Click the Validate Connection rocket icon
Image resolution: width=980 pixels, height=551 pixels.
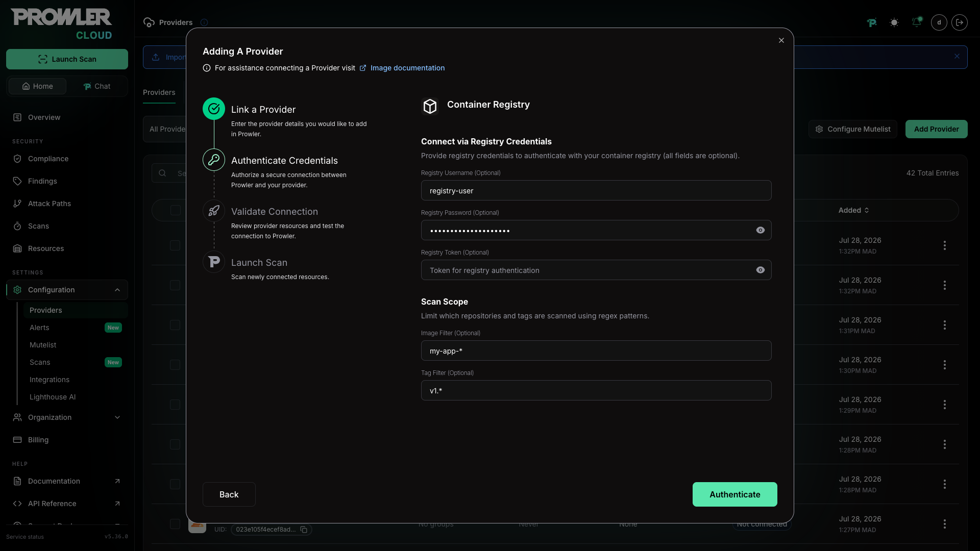pyautogui.click(x=214, y=211)
